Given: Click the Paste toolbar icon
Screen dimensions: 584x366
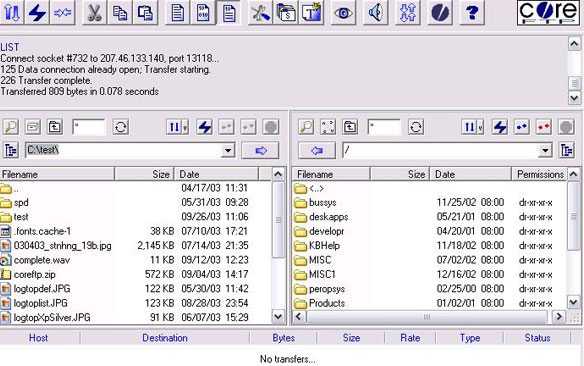Looking at the screenshot, I should click(145, 13).
